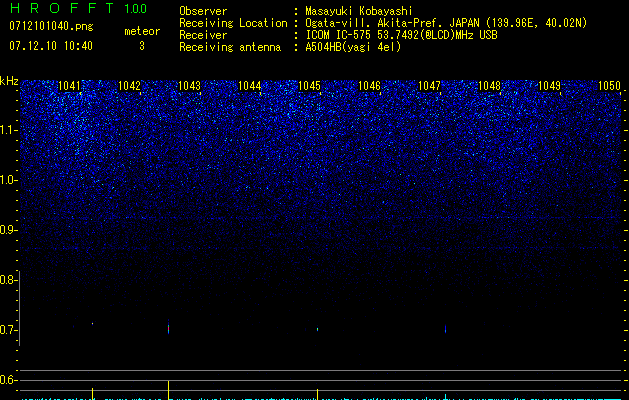Click the bright red echo between 1042 and 1043
Viewport: 629px width, 400px height.
point(168,328)
